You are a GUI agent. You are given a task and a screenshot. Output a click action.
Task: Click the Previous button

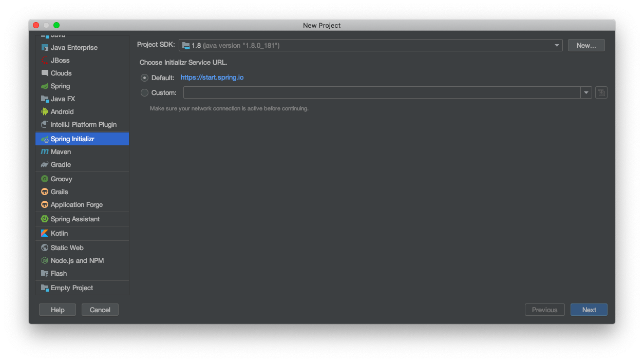545,310
